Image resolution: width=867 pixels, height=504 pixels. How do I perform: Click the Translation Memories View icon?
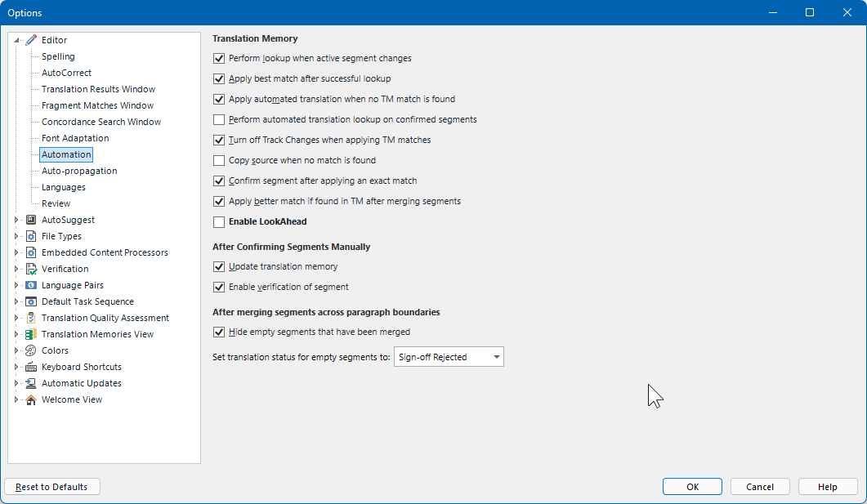coord(33,333)
